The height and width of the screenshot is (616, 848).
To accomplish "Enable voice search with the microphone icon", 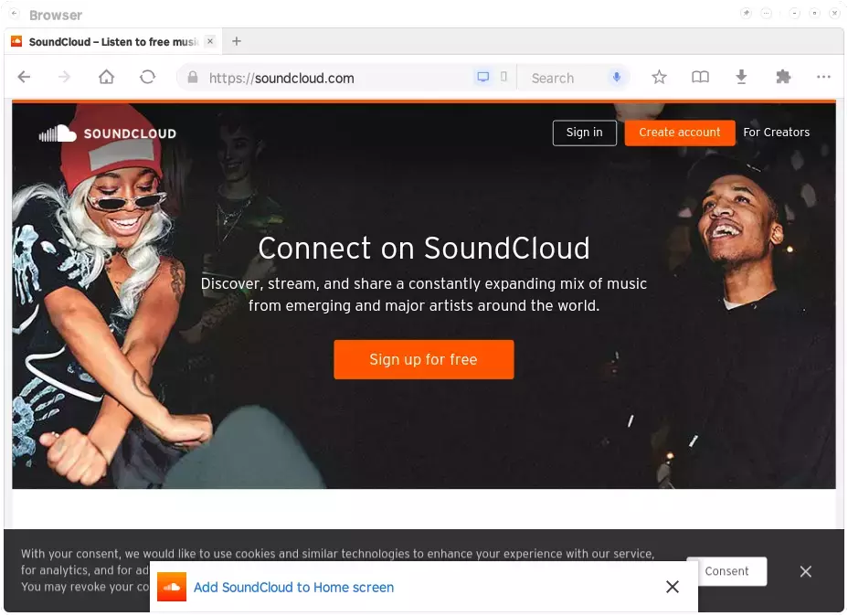I will tap(617, 77).
